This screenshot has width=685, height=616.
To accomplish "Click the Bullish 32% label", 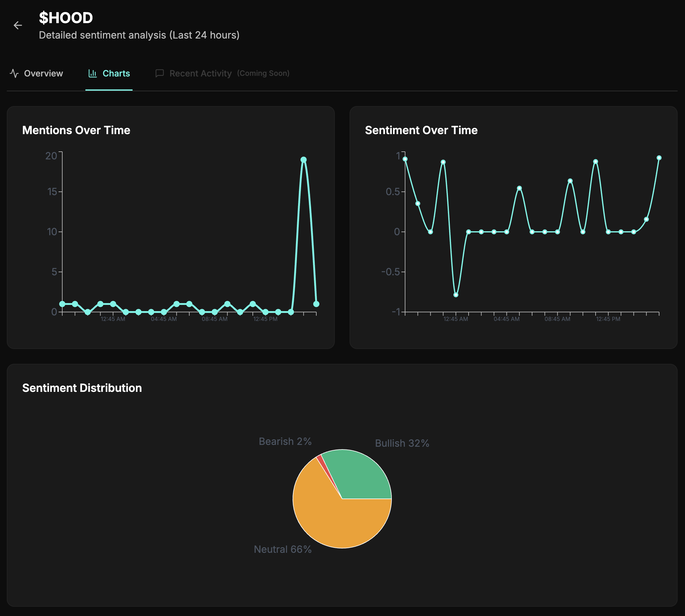I will pos(402,443).
